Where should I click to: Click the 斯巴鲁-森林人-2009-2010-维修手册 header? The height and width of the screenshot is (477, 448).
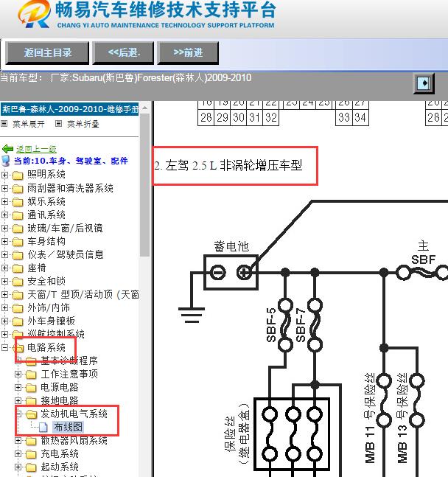[70, 109]
